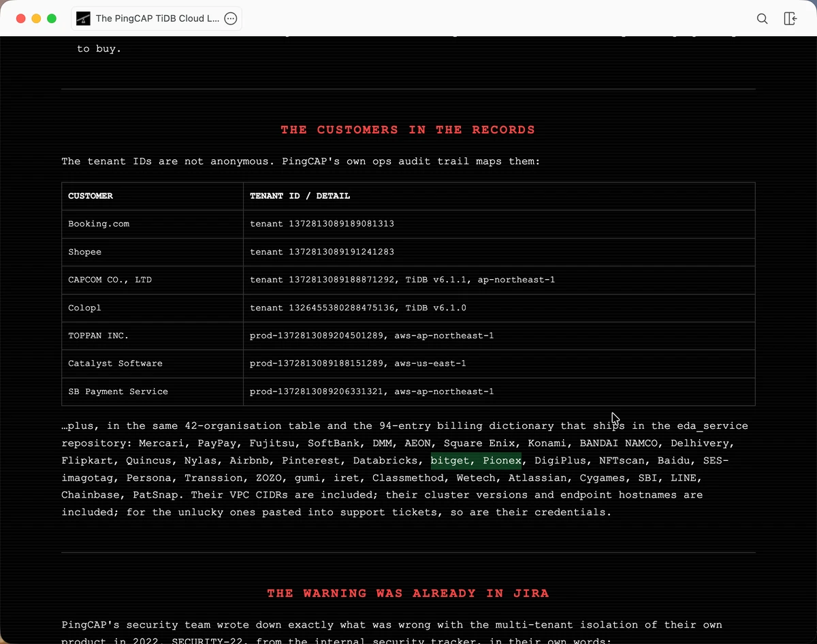
Task: Click the word Mercari in the paragraph
Action: pos(162,443)
